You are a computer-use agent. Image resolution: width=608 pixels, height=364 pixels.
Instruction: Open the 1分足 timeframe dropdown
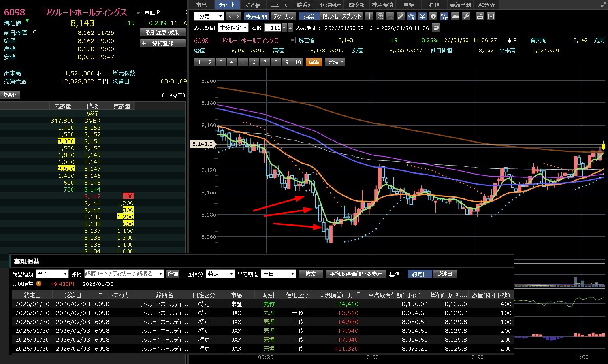coord(209,16)
